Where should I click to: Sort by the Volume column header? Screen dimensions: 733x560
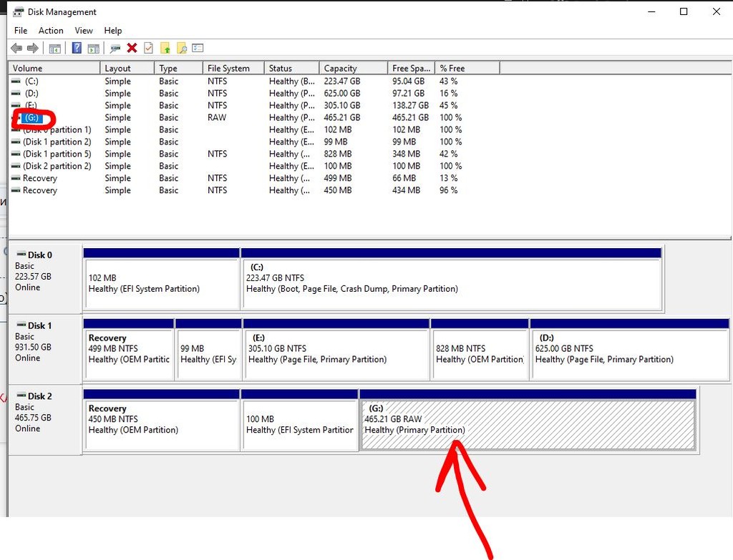[54, 68]
